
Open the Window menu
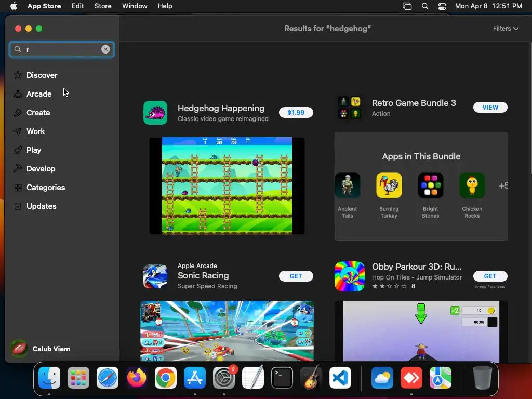click(135, 6)
